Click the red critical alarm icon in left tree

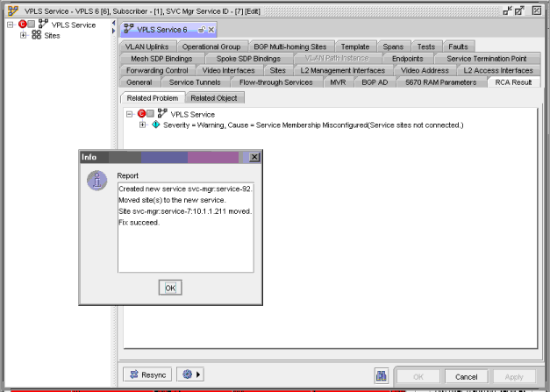click(22, 25)
